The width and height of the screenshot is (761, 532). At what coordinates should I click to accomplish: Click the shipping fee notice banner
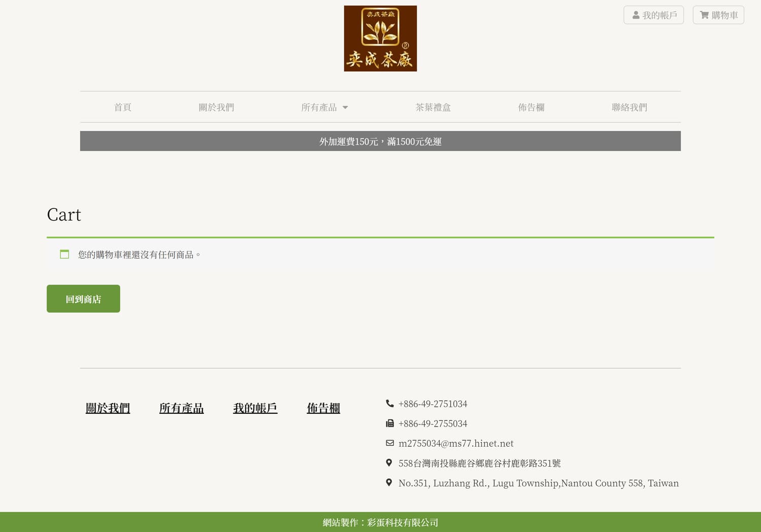(x=380, y=141)
